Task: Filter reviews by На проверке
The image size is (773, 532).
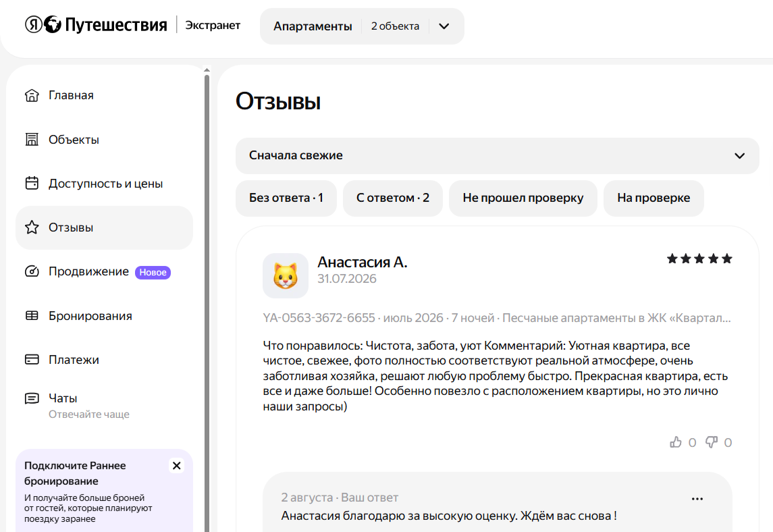Action: 654,198
